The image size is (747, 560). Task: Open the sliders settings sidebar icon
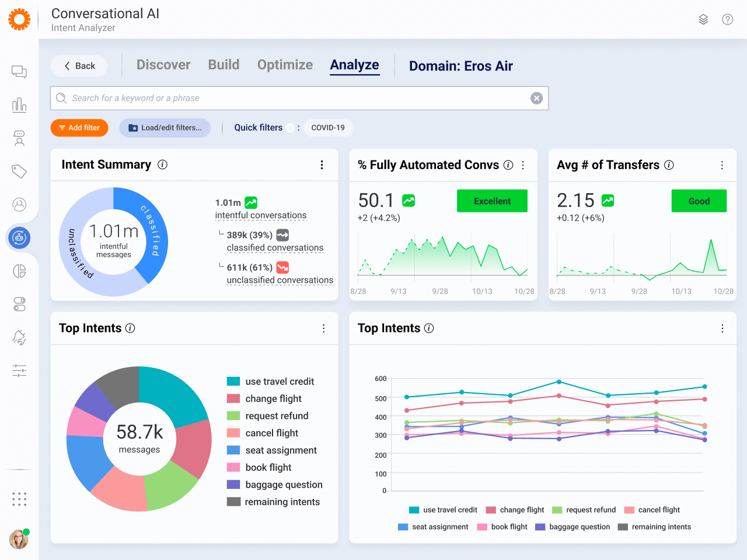[19, 370]
